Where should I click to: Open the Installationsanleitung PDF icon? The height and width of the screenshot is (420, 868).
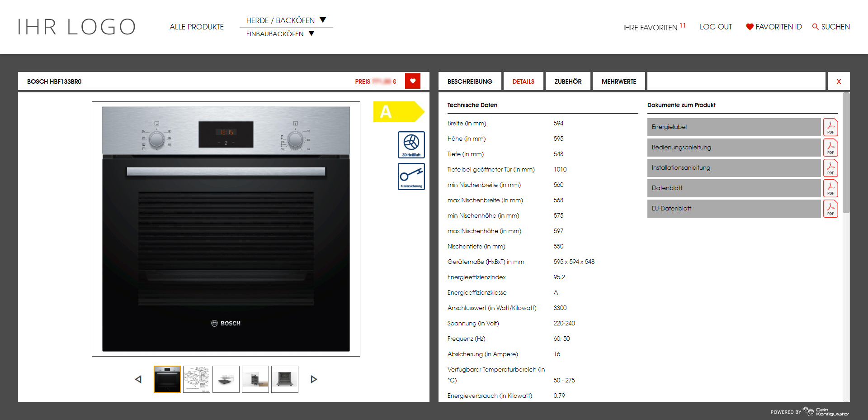pos(830,168)
